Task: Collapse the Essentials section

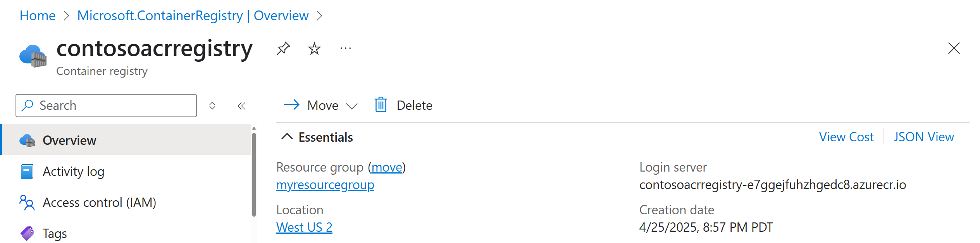Action: [x=287, y=137]
